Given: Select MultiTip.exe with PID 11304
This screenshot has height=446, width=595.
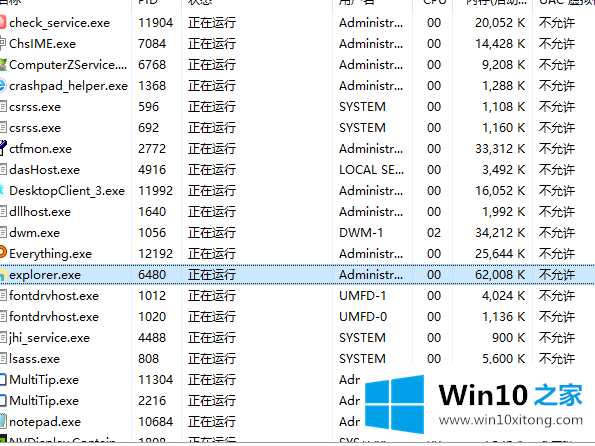Looking at the screenshot, I should 44,380.
